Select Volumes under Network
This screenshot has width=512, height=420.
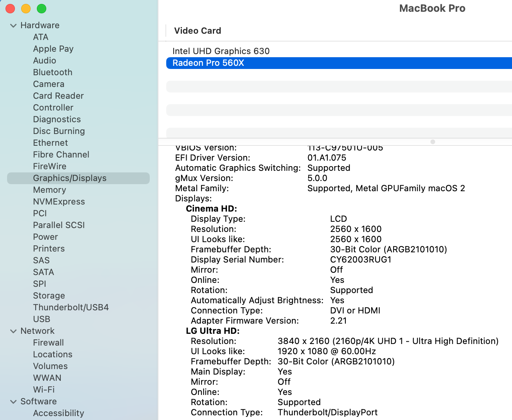tap(51, 366)
